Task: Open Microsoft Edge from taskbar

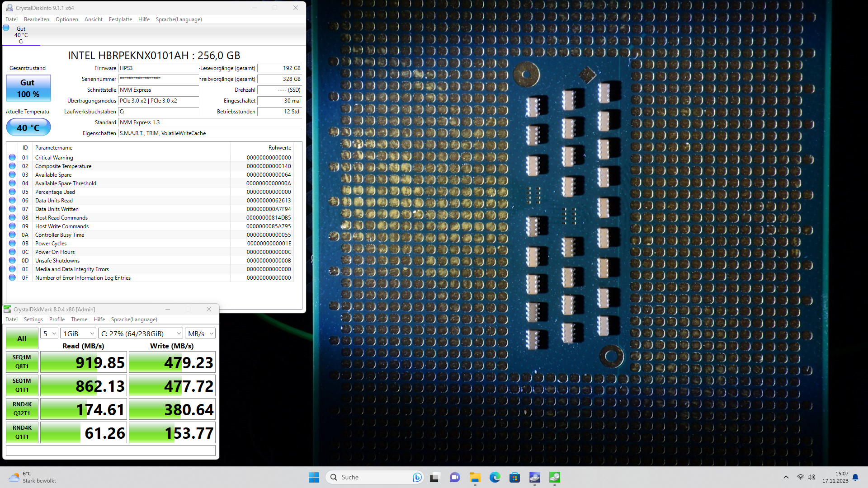Action: 495,477
